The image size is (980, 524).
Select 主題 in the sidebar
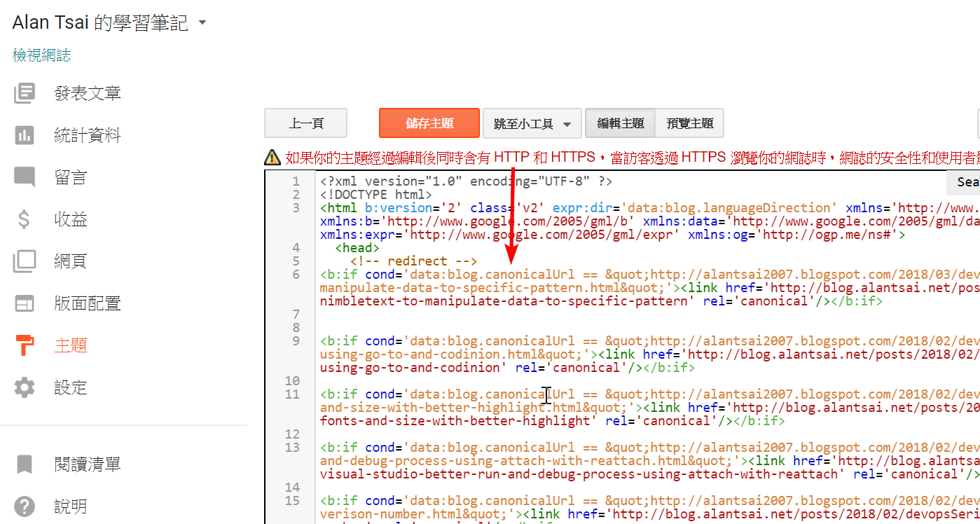71,345
